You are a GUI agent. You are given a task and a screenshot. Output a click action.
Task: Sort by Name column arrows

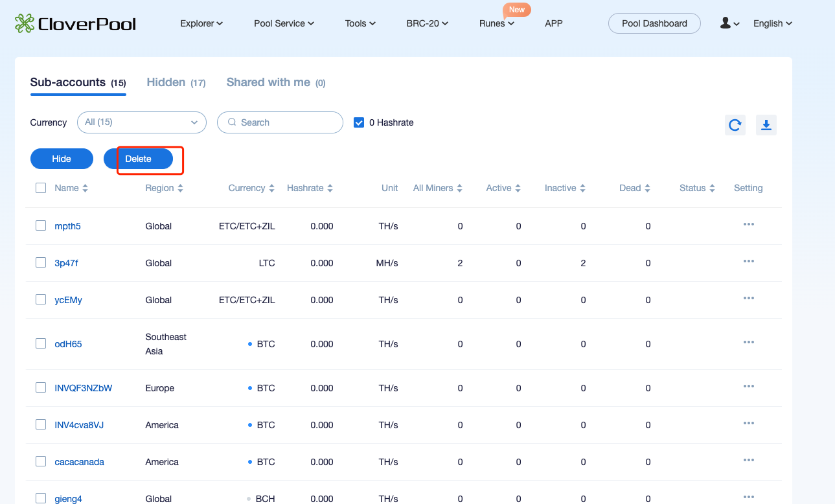(x=85, y=188)
